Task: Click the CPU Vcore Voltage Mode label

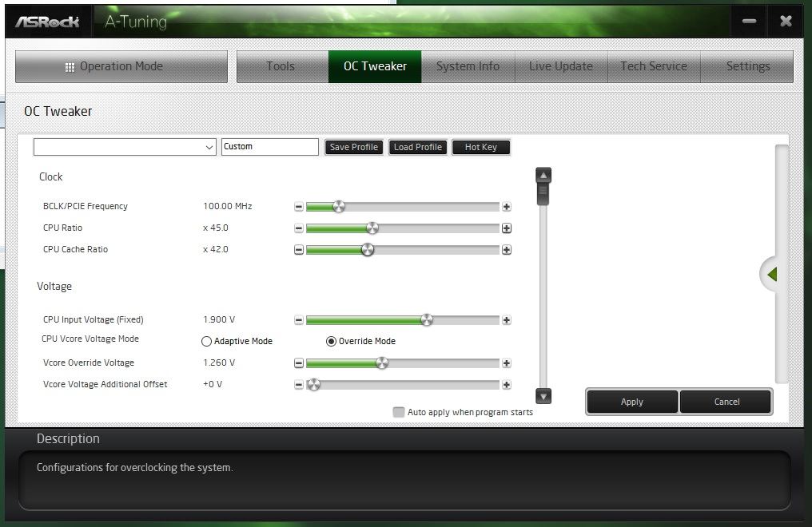Action: 90,339
